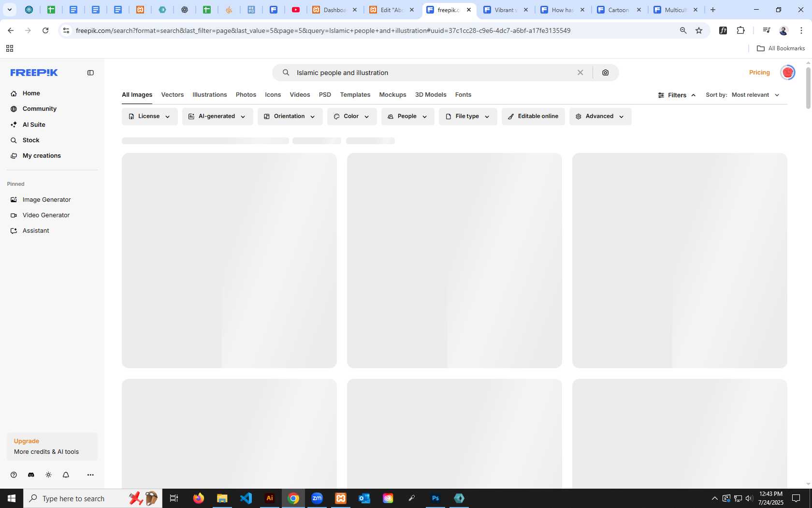
Task: Expand the AI-generated filter dropdown
Action: coord(217,117)
